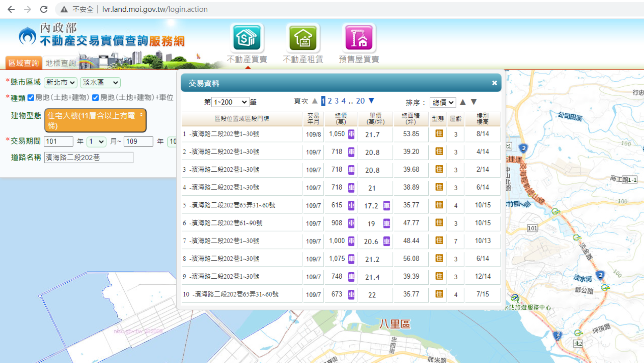Switch to the 區域查詢 tab
Image resolution: width=644 pixels, height=363 pixels.
click(x=24, y=63)
